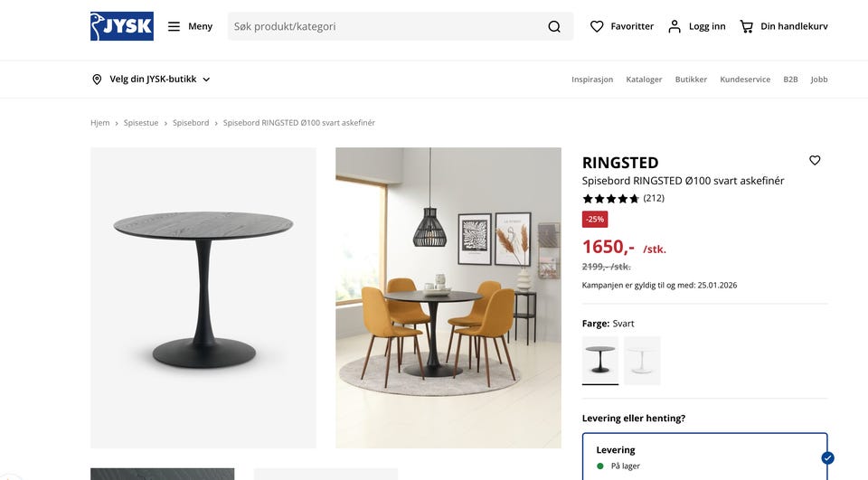This screenshot has width=868, height=480.
Task: Click the search magnifier icon
Action: coord(554,26)
